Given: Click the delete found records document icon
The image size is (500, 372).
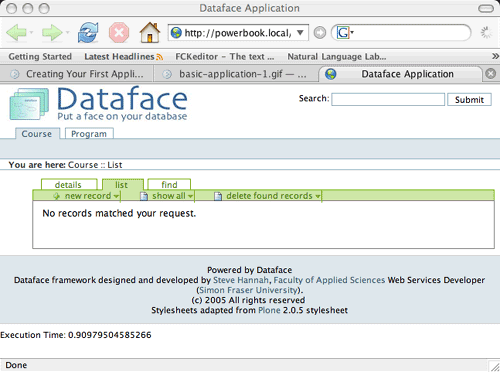Looking at the screenshot, I should tap(218, 196).
